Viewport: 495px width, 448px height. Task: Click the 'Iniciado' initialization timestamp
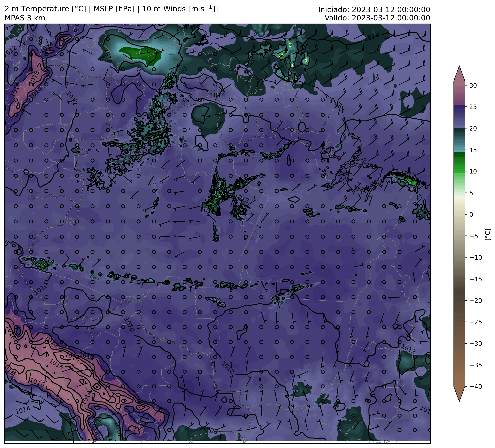374,10
